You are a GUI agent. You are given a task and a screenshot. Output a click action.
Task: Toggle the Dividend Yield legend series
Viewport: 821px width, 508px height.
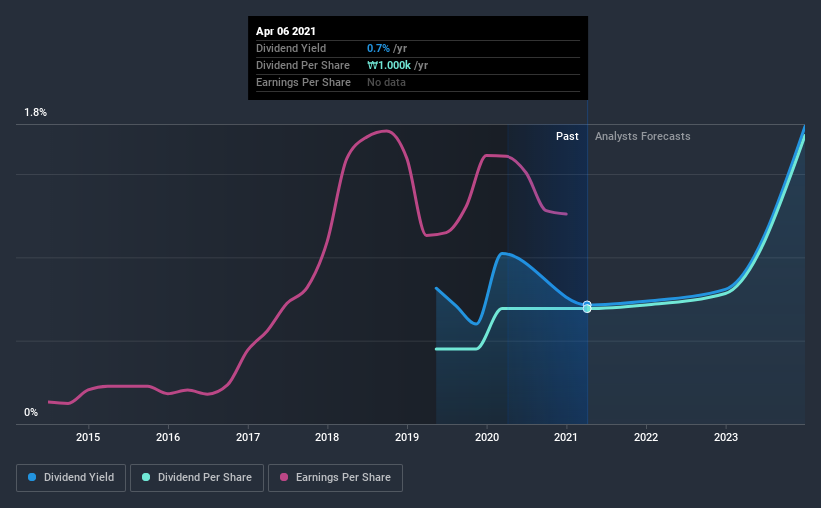pyautogui.click(x=71, y=478)
